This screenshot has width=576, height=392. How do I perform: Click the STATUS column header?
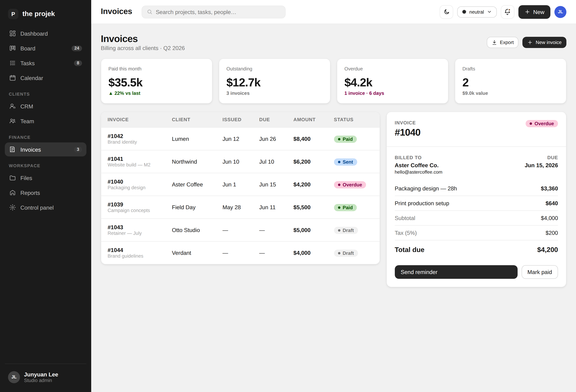click(344, 119)
